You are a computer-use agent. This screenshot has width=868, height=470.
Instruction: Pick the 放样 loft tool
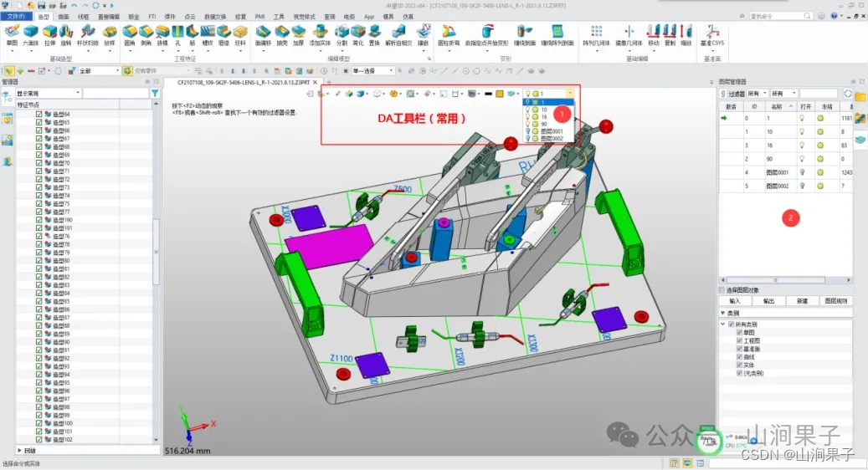click(x=110, y=35)
